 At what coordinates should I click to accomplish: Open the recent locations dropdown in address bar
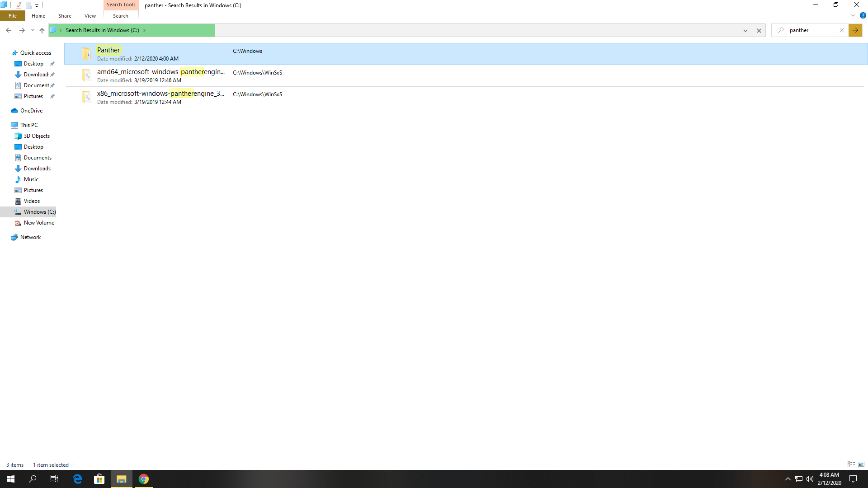pos(745,30)
